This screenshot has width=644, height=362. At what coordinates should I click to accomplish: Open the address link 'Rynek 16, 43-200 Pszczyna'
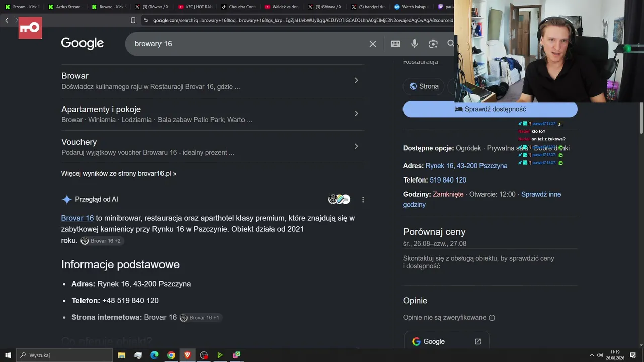pos(466,166)
